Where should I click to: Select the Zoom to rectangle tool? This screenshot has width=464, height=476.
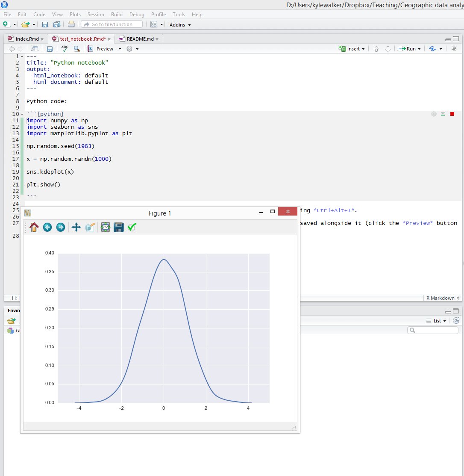pos(90,227)
